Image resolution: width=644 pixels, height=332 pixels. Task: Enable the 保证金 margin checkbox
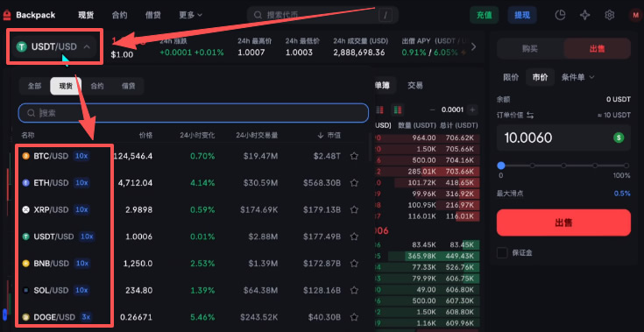[502, 253]
